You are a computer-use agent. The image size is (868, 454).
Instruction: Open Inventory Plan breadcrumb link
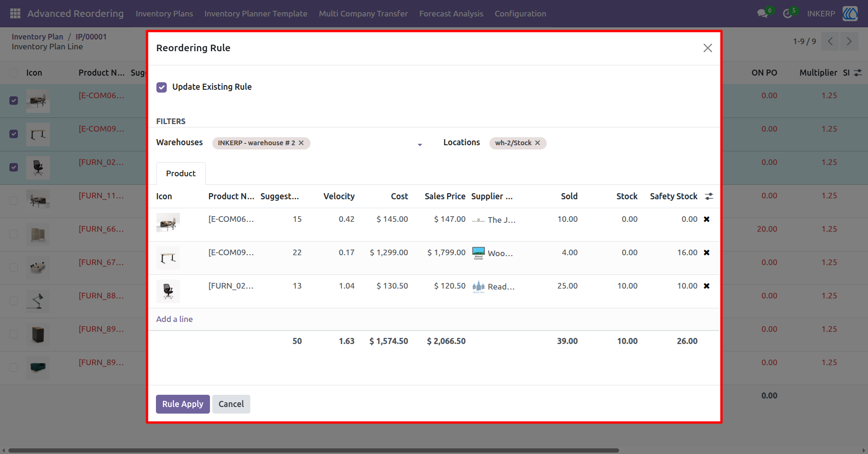tap(37, 37)
